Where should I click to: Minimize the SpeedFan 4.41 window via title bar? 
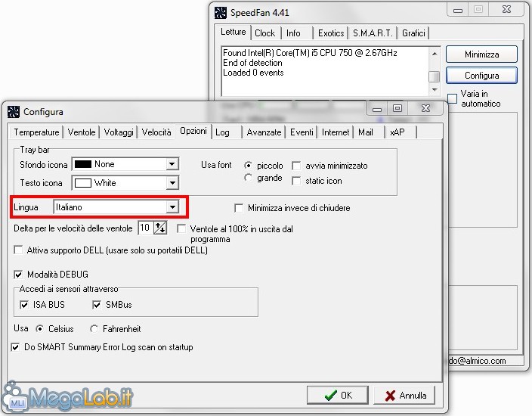pos(458,10)
